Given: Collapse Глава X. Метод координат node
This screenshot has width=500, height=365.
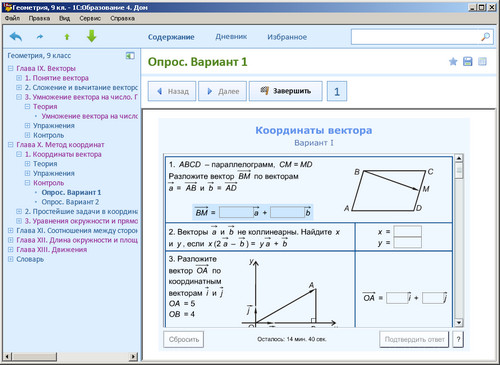Looking at the screenshot, I should [x=10, y=145].
